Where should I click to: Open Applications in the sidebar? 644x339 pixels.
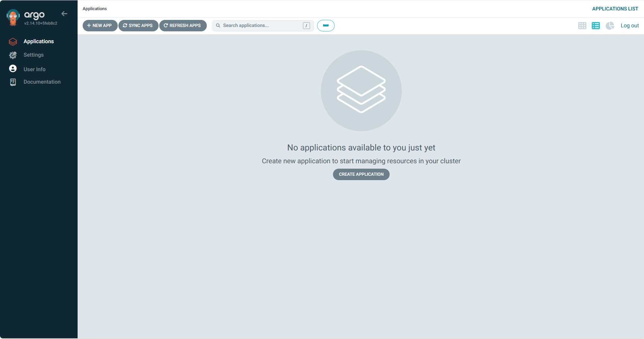coord(38,41)
